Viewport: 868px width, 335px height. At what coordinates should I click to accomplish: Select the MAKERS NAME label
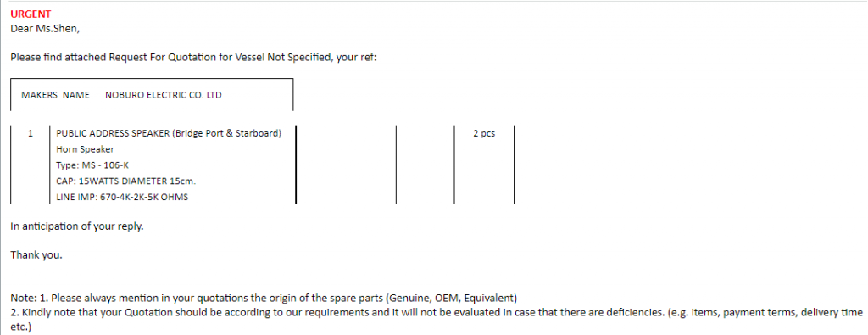pyautogui.click(x=55, y=95)
